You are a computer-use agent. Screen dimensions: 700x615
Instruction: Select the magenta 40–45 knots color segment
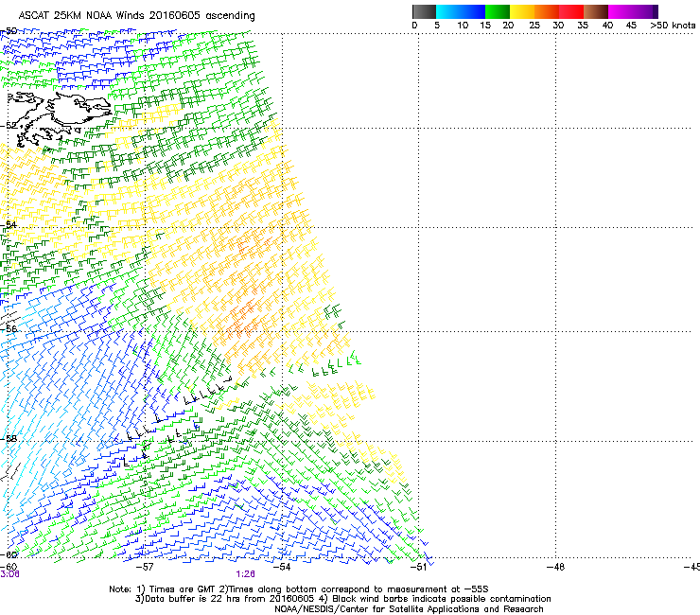[621, 11]
